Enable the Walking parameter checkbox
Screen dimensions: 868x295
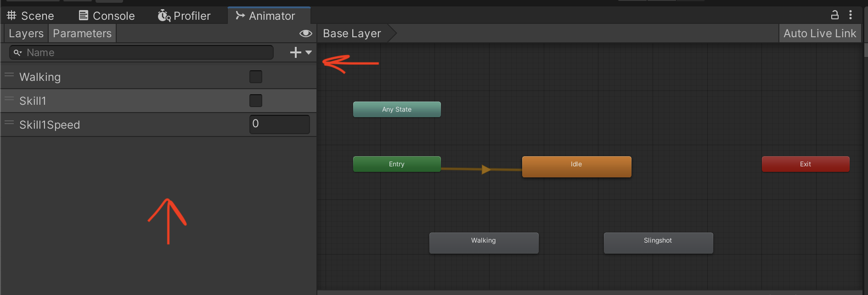click(x=256, y=77)
